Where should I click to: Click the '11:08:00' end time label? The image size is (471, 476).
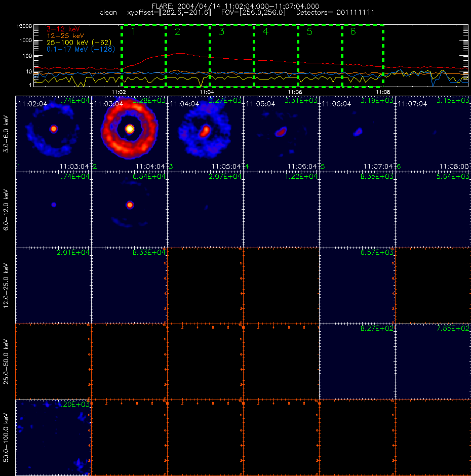pyautogui.click(x=454, y=167)
